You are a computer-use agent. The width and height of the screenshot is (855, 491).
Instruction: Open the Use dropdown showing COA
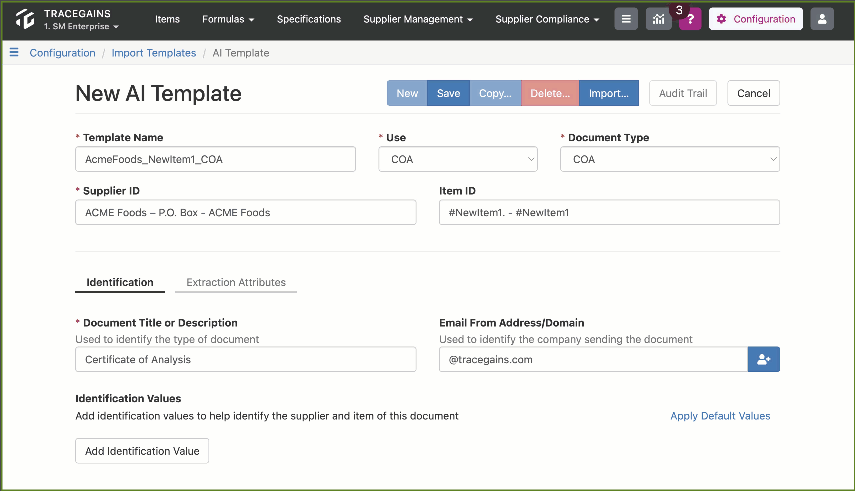tap(458, 159)
